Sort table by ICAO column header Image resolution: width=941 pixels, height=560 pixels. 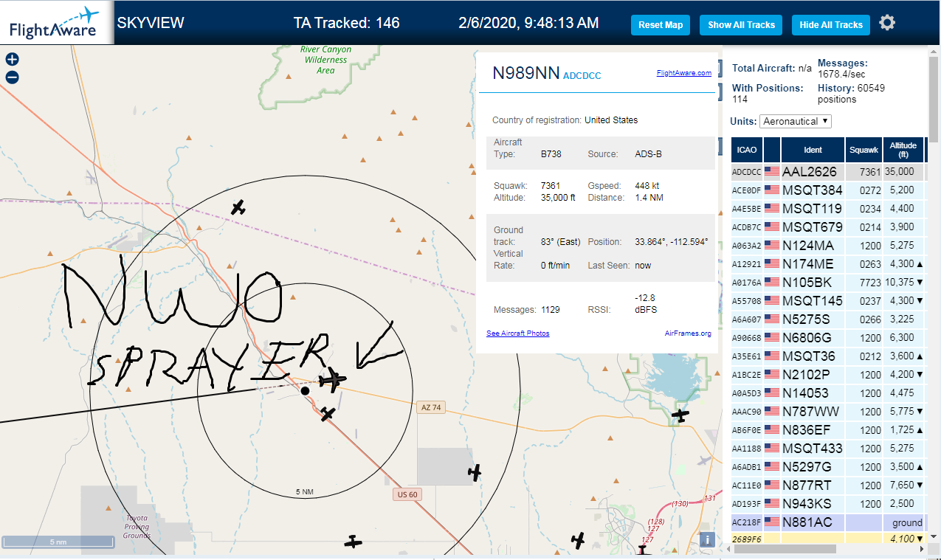(x=746, y=150)
